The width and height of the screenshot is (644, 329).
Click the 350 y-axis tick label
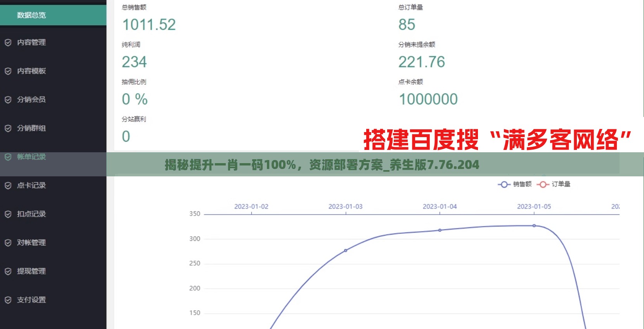click(195, 214)
